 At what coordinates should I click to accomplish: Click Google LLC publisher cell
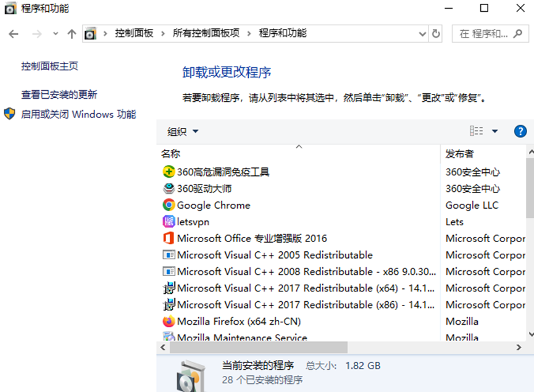pos(472,205)
